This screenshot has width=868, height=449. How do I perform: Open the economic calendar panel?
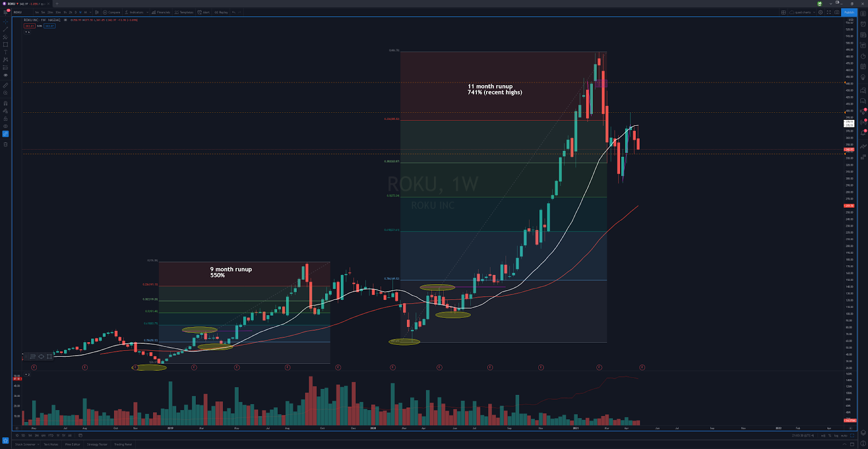[x=863, y=66]
